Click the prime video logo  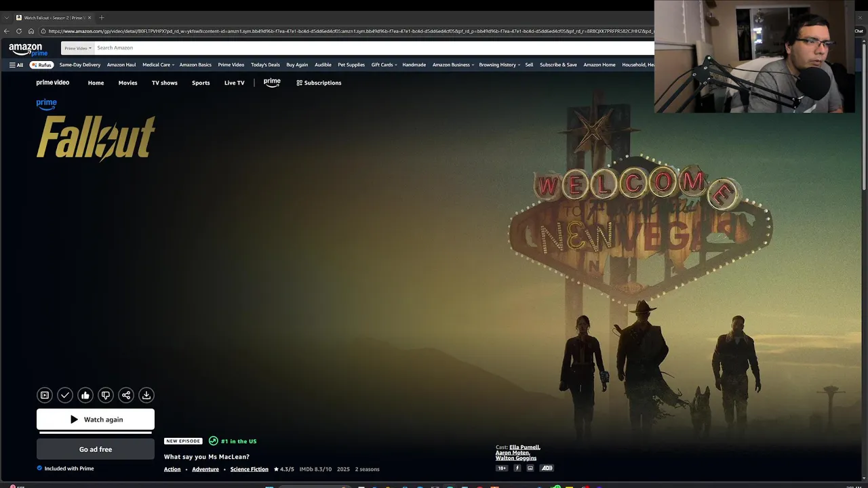click(53, 83)
